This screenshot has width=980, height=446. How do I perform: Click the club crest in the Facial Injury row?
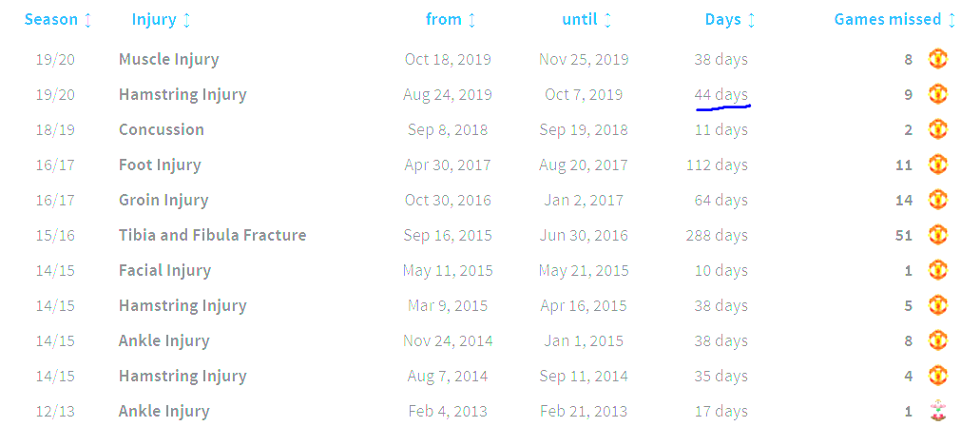click(937, 270)
